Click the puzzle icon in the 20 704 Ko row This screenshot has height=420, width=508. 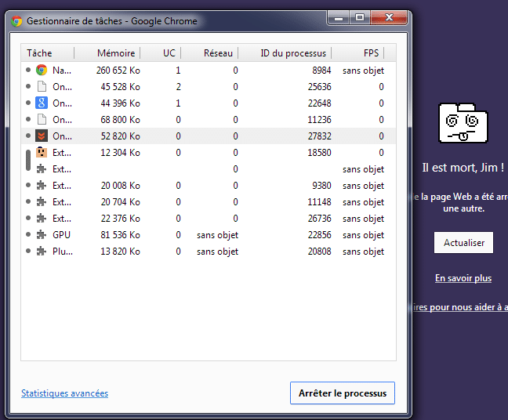(42, 202)
